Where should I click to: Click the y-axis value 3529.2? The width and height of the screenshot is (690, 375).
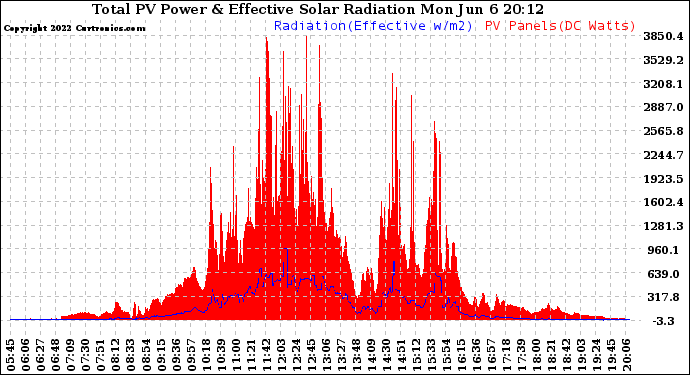click(x=663, y=60)
